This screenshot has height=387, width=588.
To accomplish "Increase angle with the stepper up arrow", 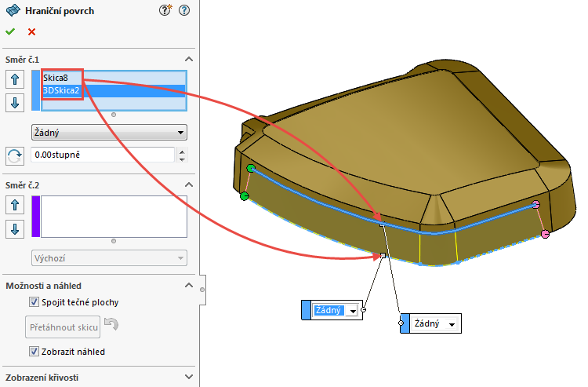I will coord(182,152).
